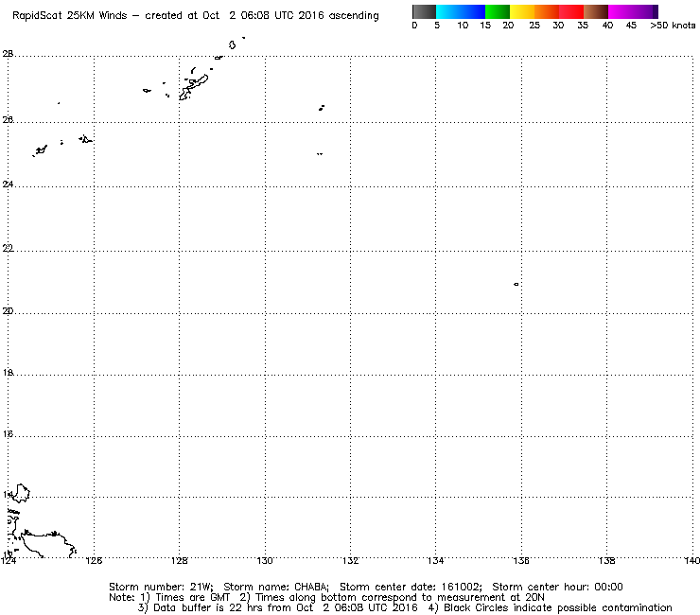
Task: Click the '134' longitude axis label
Action: coord(436,560)
